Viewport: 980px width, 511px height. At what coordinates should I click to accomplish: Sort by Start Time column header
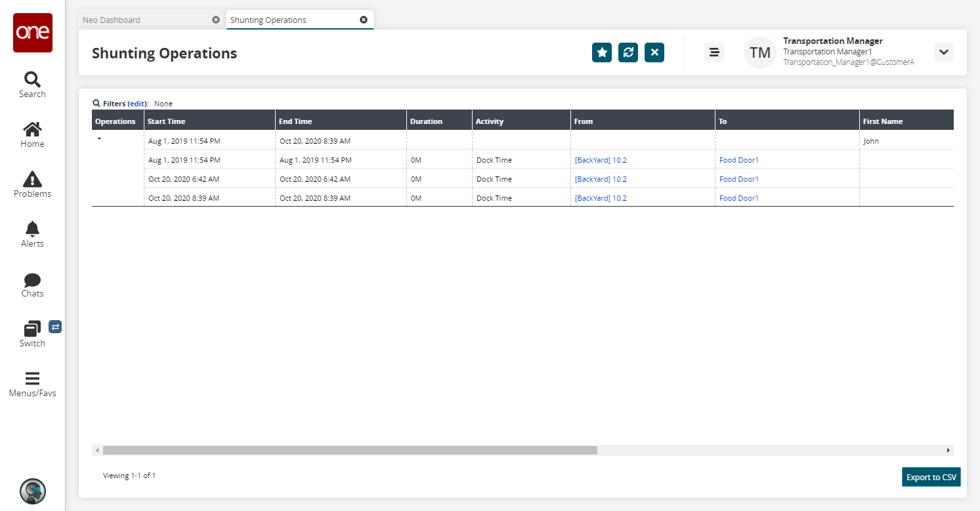tap(167, 121)
